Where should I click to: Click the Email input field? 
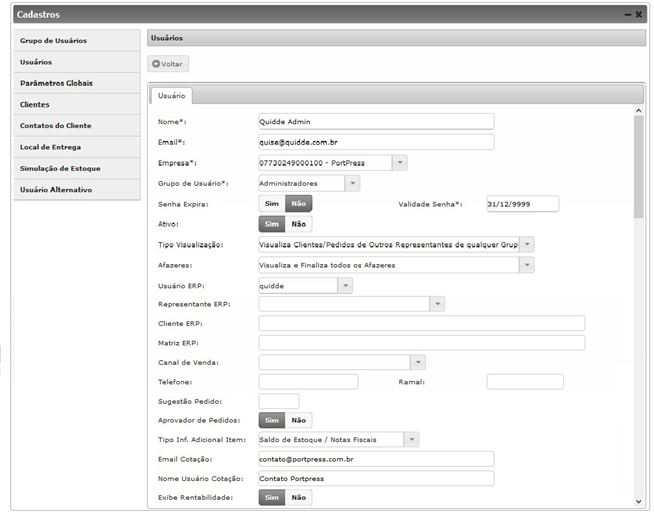(376, 142)
